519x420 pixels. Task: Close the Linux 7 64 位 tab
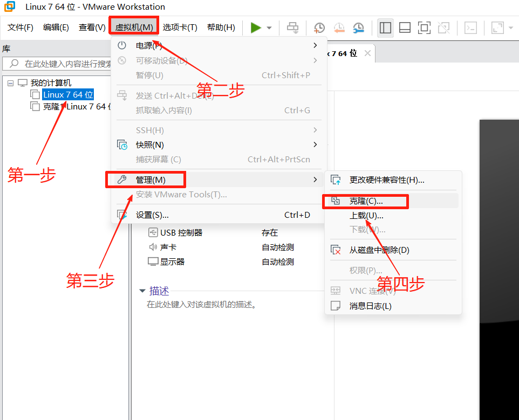tap(367, 53)
